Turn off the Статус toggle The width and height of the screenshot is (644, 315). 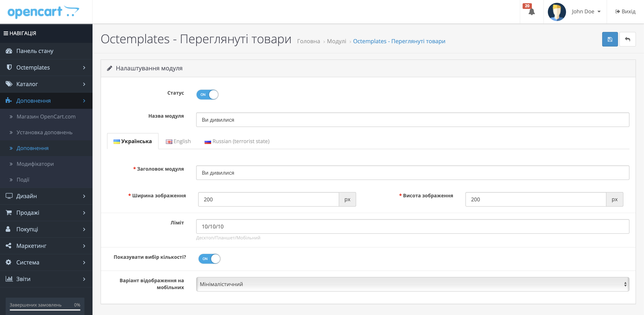[207, 95]
